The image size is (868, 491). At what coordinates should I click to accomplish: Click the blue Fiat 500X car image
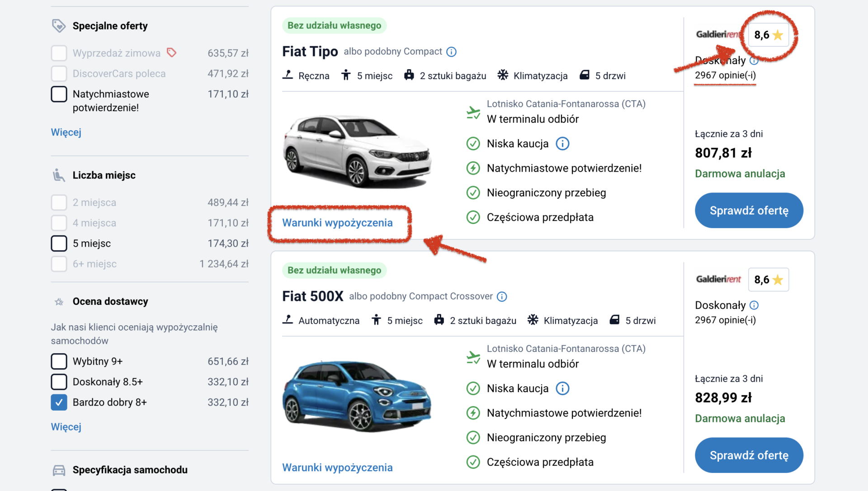click(x=357, y=396)
